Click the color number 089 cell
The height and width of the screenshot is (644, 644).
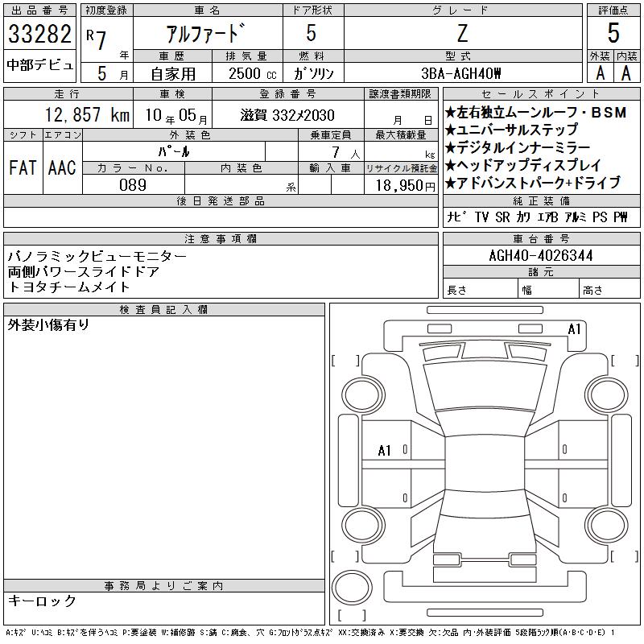pos(134,184)
